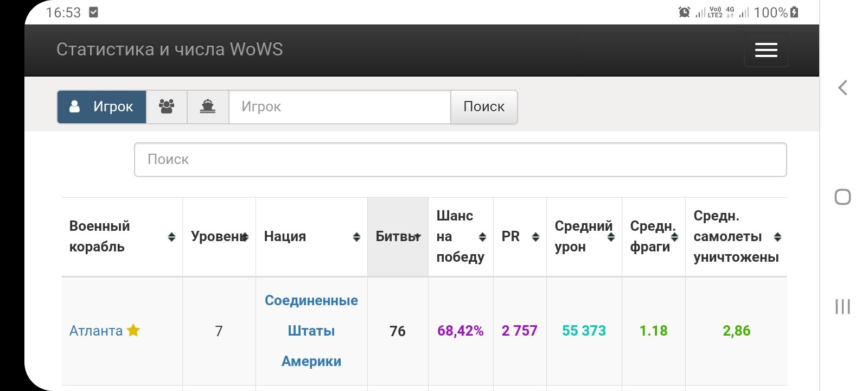Tap the checkbox notification icon near clock
Screen dimensions: 868x391
coord(93,12)
